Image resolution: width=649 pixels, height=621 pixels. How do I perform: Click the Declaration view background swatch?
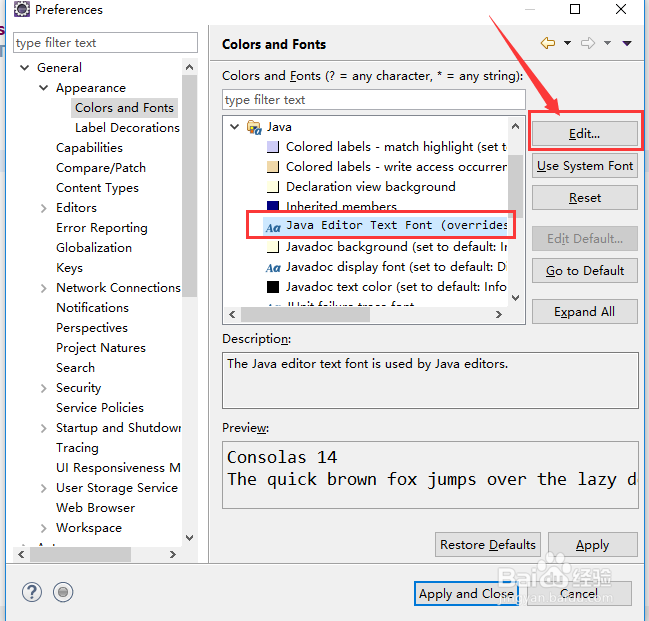(x=273, y=187)
